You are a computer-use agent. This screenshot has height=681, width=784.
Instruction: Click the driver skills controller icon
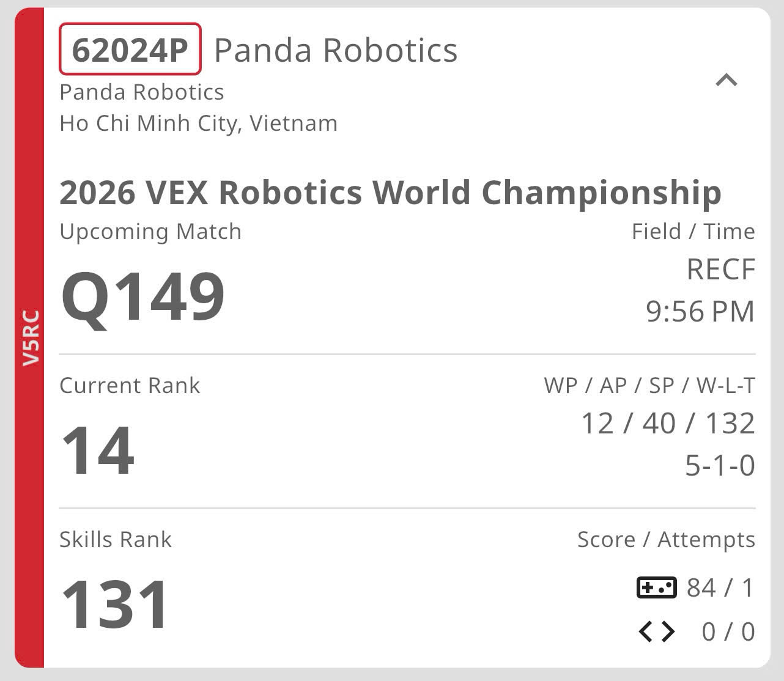coord(656,587)
